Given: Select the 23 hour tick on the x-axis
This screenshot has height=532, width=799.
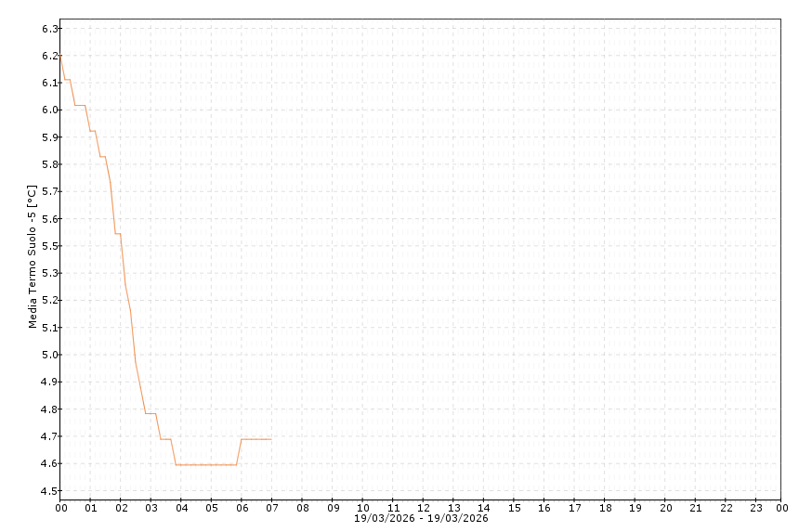Looking at the screenshot, I should point(756,508).
